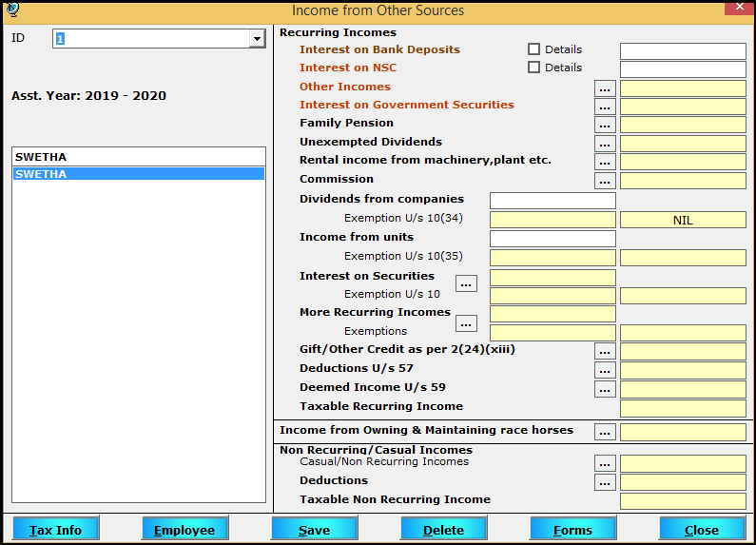Click the Family Pension amount field
The width and height of the screenshot is (756, 545).
point(683,125)
